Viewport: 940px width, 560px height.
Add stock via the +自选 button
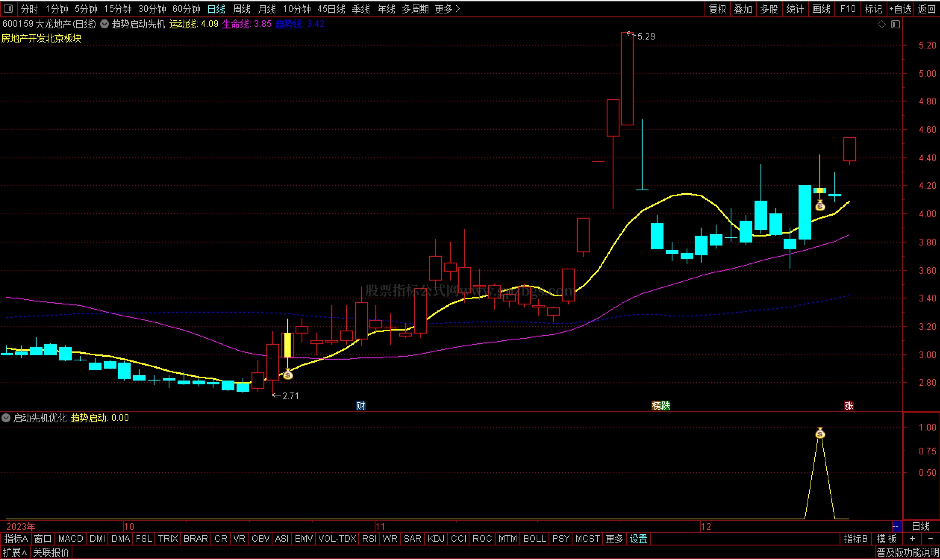900,9
